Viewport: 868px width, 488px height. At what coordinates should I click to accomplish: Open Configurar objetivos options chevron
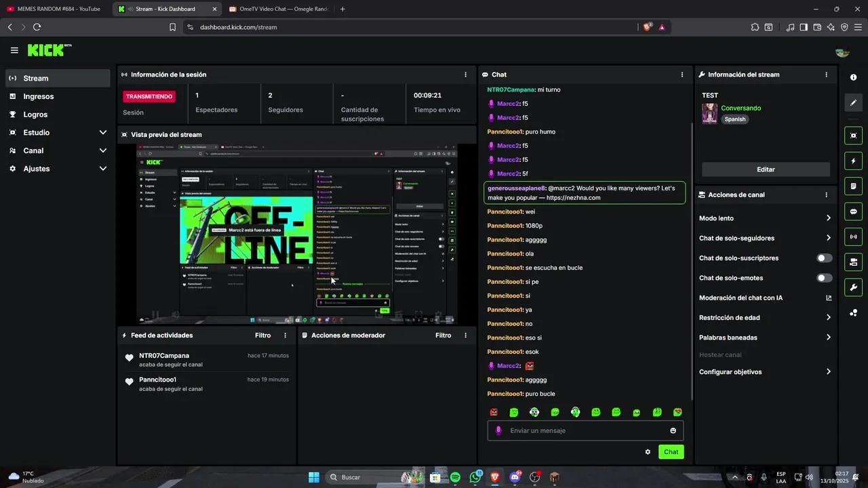click(x=828, y=371)
